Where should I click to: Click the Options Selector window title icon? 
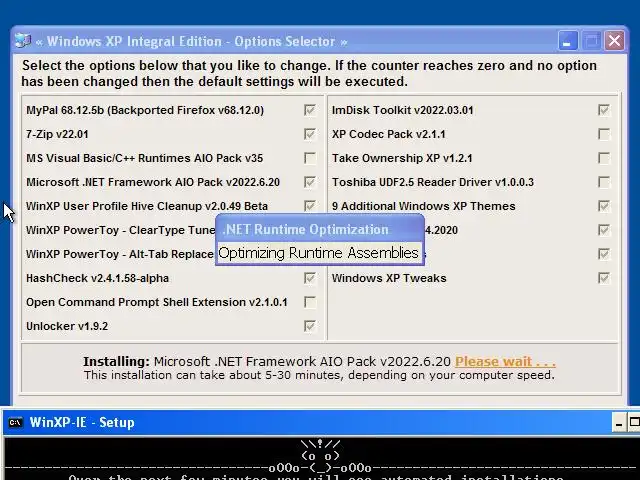[23, 41]
